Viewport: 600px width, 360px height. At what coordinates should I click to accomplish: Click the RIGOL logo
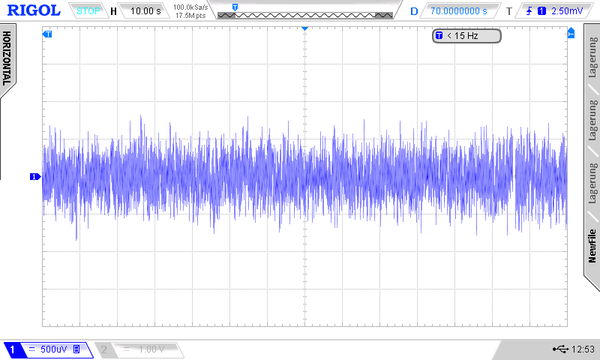coord(34,10)
